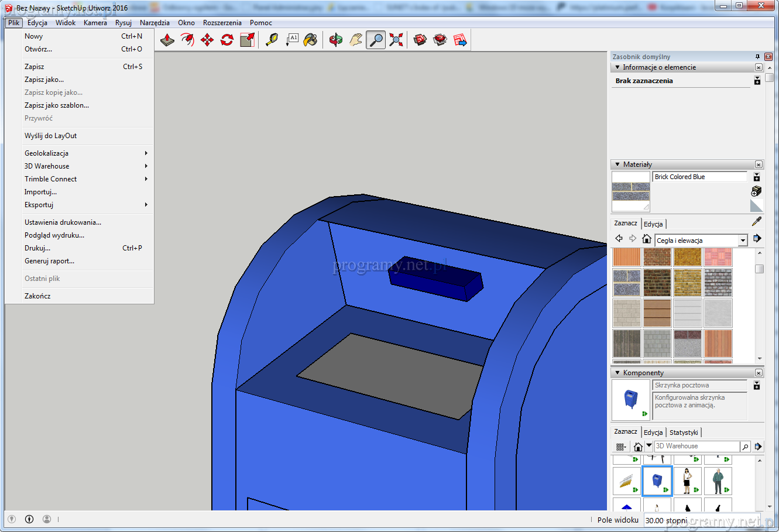Activate the Paint Bucket tool
The height and width of the screenshot is (532, 779).
coord(311,40)
